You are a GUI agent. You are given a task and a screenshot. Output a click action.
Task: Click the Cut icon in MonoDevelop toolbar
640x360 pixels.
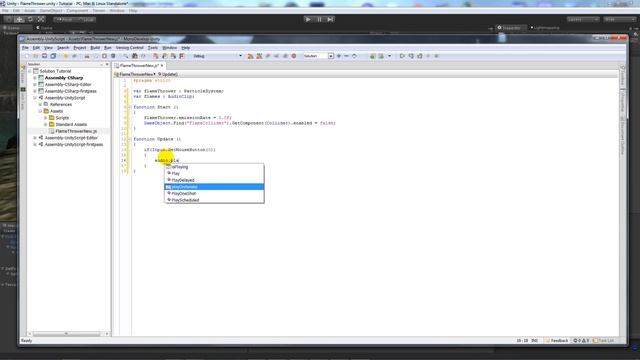pyautogui.click(x=87, y=56)
